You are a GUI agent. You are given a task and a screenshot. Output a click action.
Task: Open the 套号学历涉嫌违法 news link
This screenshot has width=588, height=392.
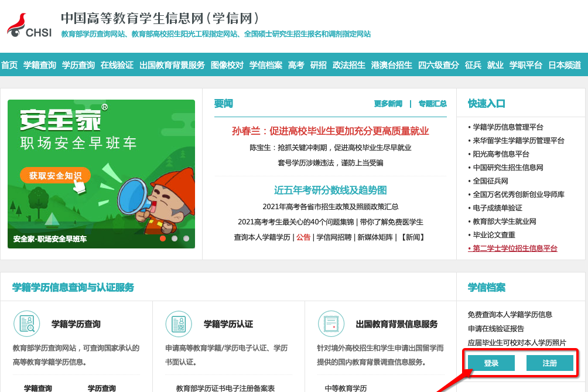(x=330, y=163)
